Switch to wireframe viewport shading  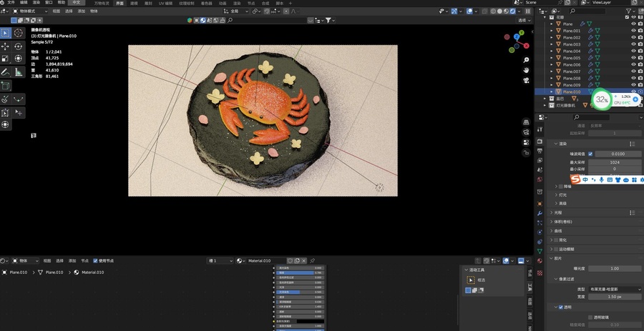point(493,11)
